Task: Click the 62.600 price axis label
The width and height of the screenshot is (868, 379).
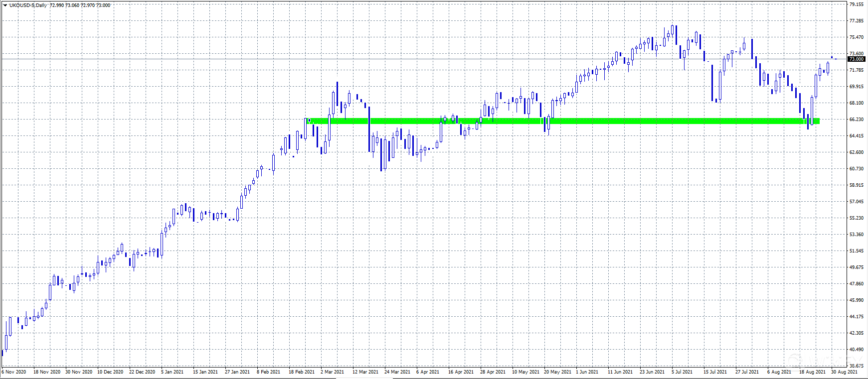Action: coord(857,152)
